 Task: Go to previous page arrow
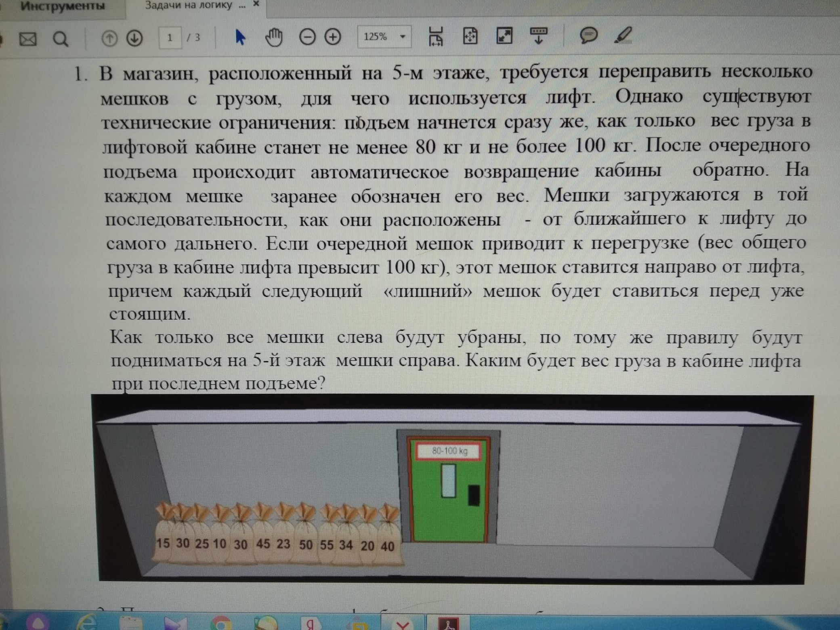point(109,39)
